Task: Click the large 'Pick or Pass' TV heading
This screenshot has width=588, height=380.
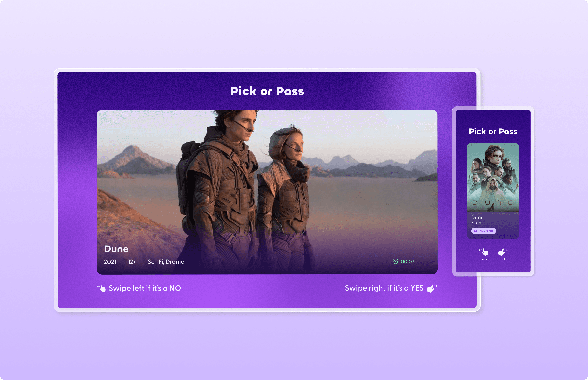Action: click(x=267, y=91)
